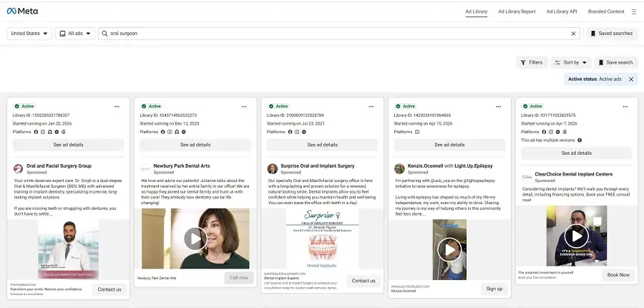Open the Branded Content tab
Viewport: 644px width, 308px height.
pos(606,11)
